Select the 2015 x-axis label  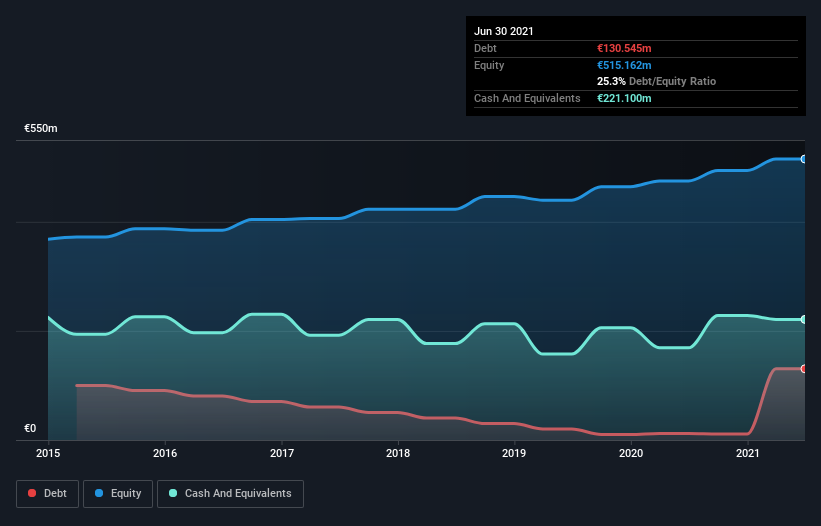[x=48, y=453]
